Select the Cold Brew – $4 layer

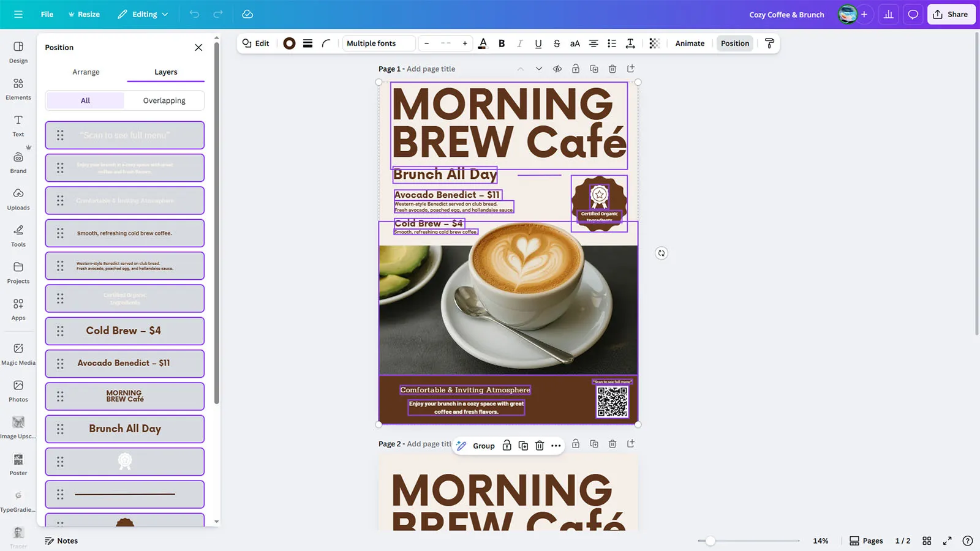point(124,331)
